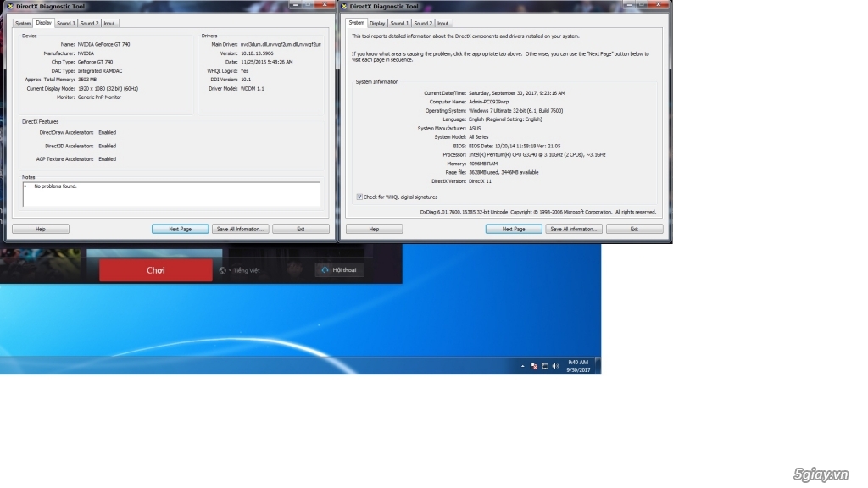Open the volume speaker tray icon
This screenshot has width=868, height=488.
pyautogui.click(x=556, y=366)
